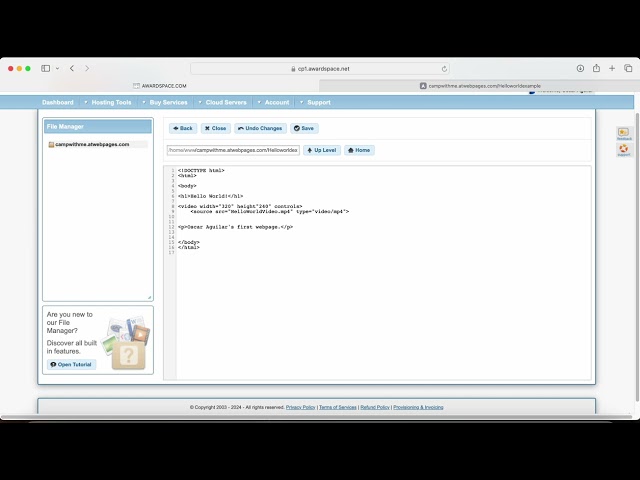Open the Provisioning & Invoicing link

pyautogui.click(x=418, y=407)
